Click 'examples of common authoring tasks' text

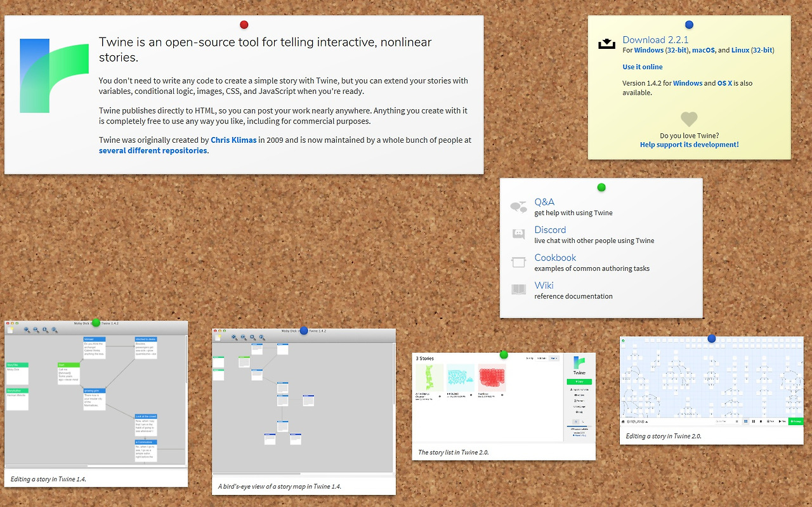coord(592,268)
